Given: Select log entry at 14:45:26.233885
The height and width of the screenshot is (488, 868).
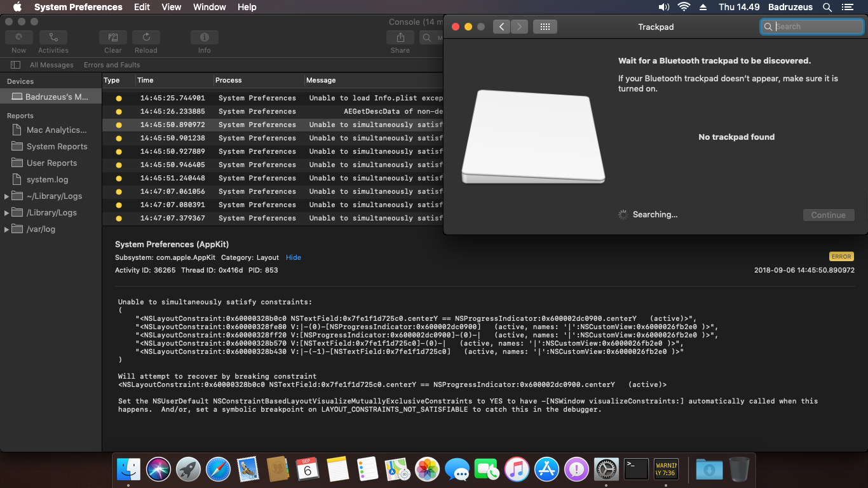Looking at the screenshot, I should pos(273,111).
